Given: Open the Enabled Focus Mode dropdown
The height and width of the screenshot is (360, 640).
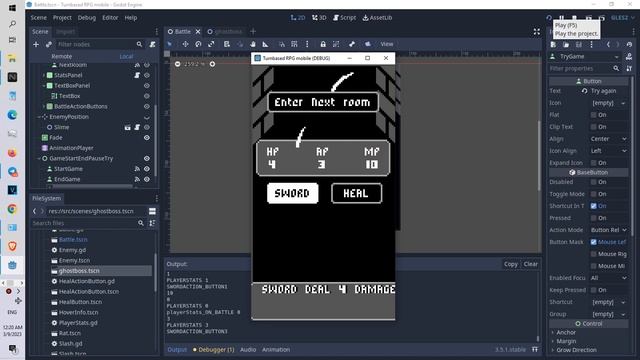Looking at the screenshot, I should click(609, 278).
